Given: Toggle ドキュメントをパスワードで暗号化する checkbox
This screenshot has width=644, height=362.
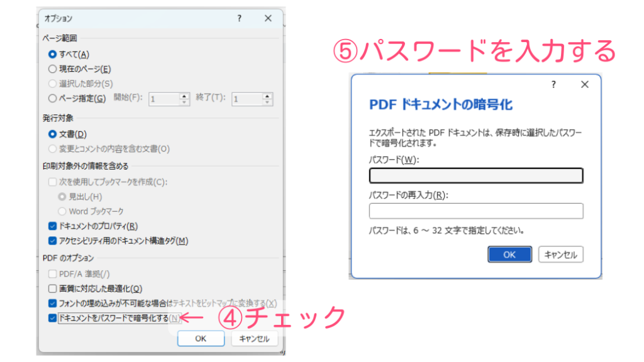Looking at the screenshot, I should pos(53,319).
